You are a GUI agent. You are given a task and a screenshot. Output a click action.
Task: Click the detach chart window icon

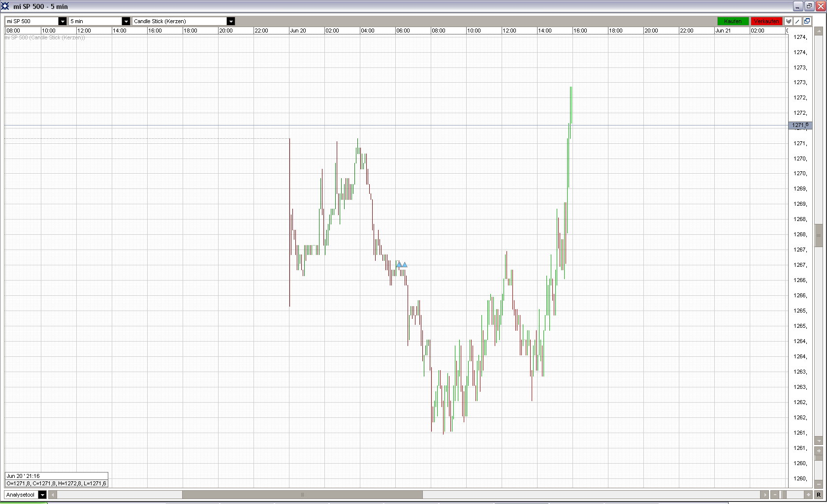[807, 21]
